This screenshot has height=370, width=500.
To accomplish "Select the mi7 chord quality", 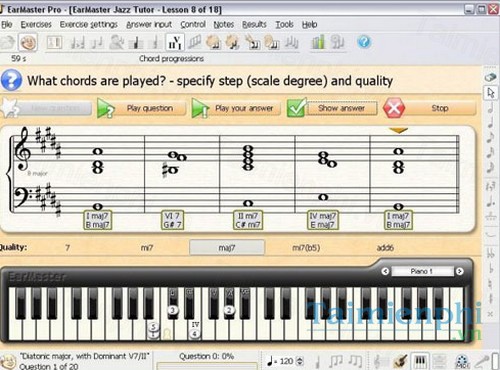I will (x=147, y=248).
